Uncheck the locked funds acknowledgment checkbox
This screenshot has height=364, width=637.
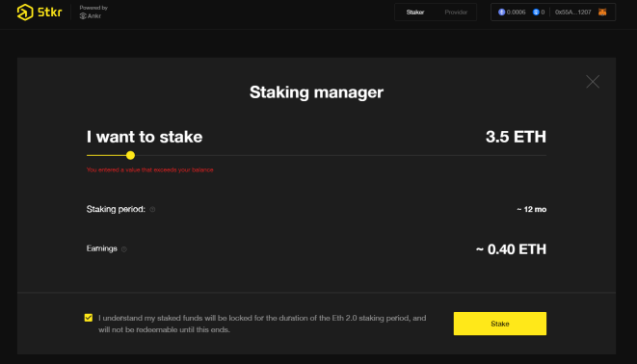coord(88,318)
